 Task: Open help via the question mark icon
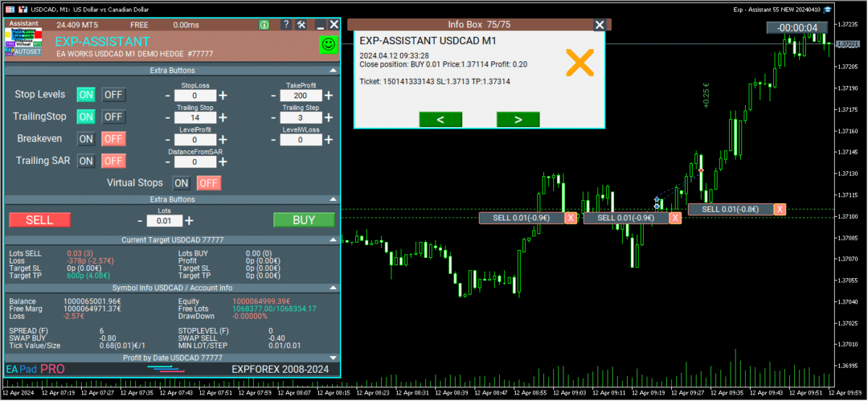[286, 25]
